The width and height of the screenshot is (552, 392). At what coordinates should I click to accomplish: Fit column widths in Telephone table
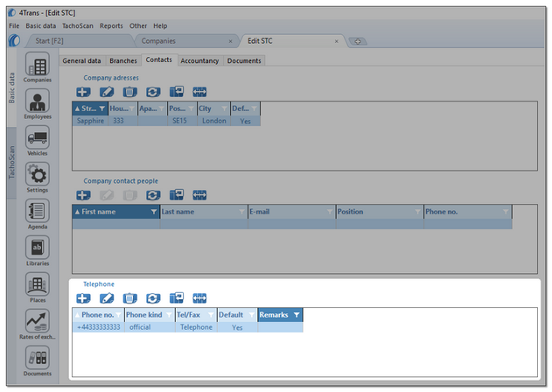(199, 298)
